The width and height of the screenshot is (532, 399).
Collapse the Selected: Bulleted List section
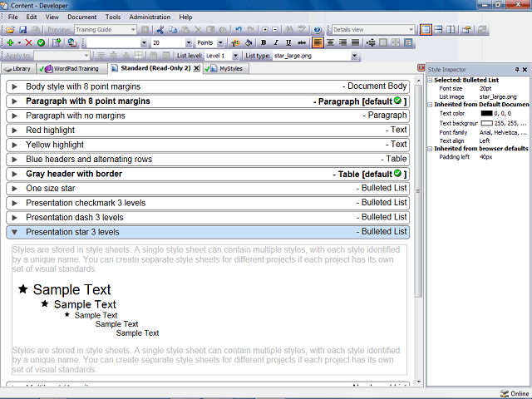pos(430,81)
